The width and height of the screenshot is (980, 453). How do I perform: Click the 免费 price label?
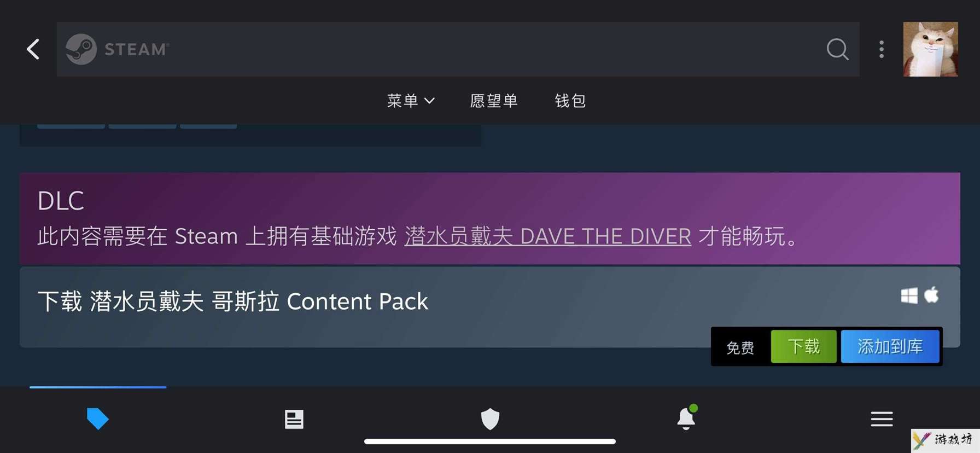tap(740, 347)
